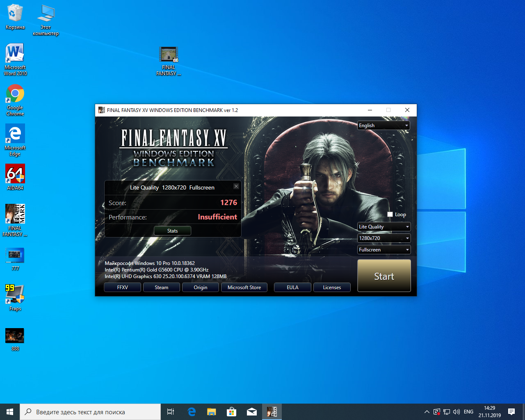Image resolution: width=525 pixels, height=420 pixels.
Task: Open the EULA button
Action: pyautogui.click(x=292, y=288)
